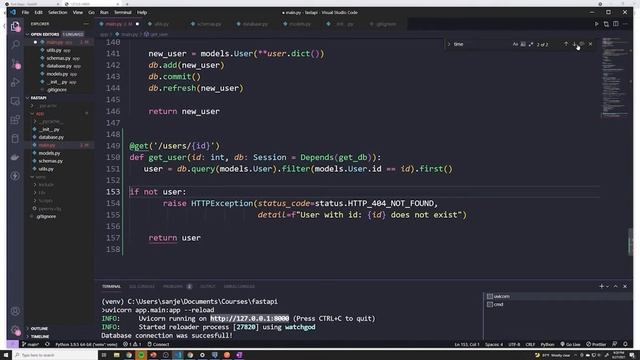Collapse the FASTAPI folder section
This screenshot has height=360, width=640.
coord(38,98)
